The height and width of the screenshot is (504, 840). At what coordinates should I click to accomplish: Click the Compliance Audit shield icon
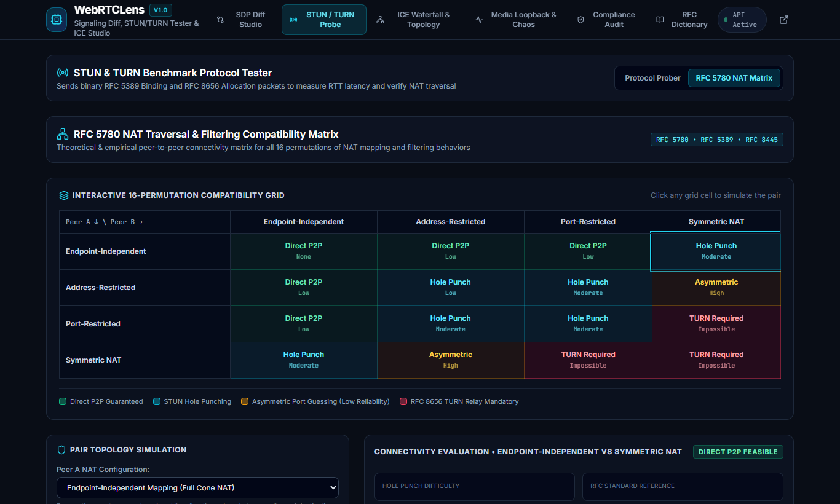580,20
